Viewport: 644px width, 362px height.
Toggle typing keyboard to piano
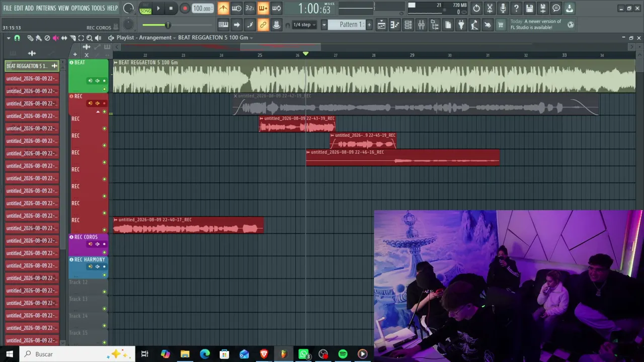223,25
